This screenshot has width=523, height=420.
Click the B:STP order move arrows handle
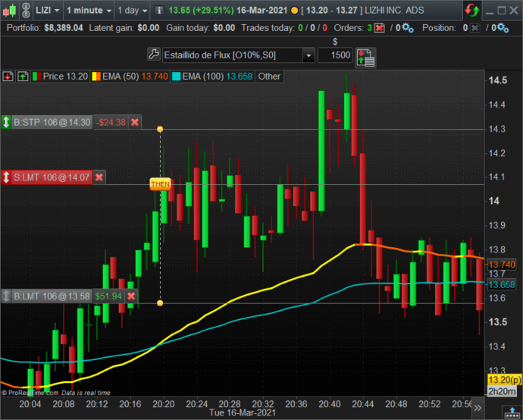(6, 122)
